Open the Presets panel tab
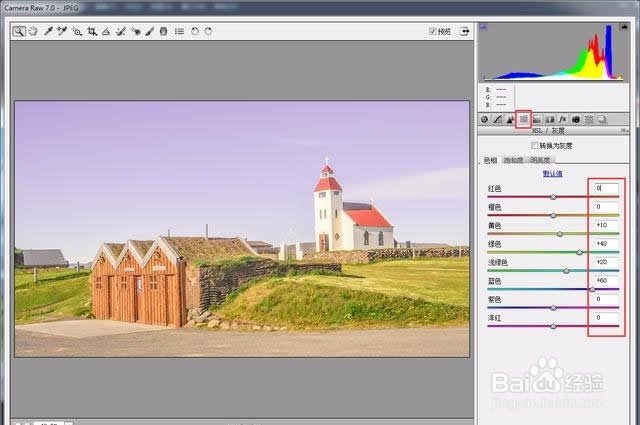The height and width of the screenshot is (425, 640). (x=589, y=119)
